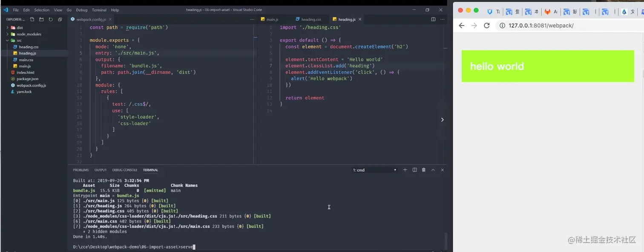Click the white arrow on the editor's right edge
The width and height of the screenshot is (644, 252).
(442, 119)
